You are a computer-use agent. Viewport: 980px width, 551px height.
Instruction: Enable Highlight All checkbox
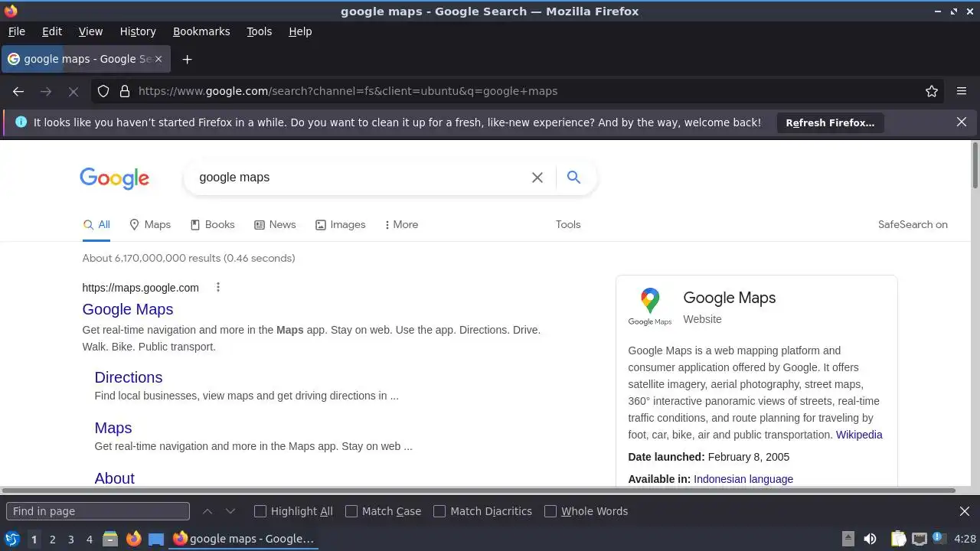[x=260, y=511]
